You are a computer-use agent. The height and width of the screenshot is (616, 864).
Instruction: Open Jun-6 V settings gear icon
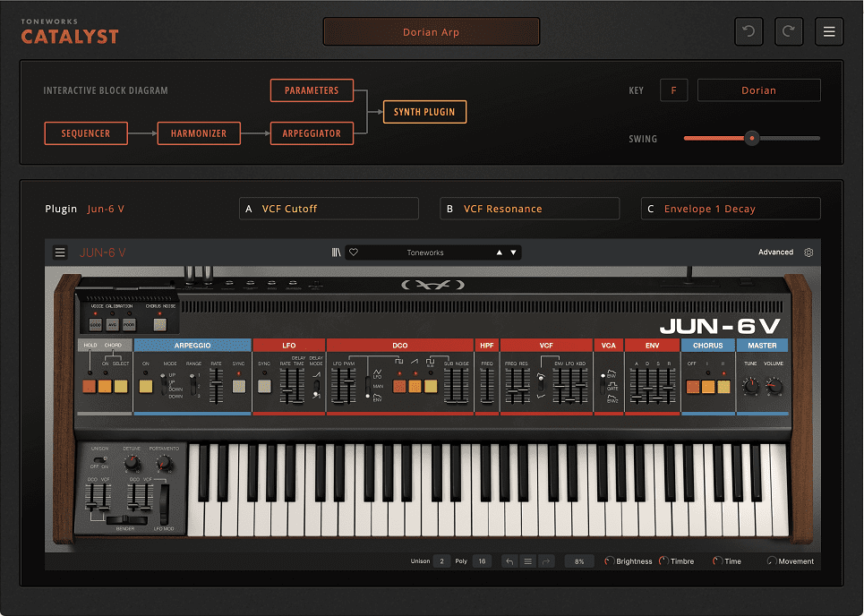(808, 252)
